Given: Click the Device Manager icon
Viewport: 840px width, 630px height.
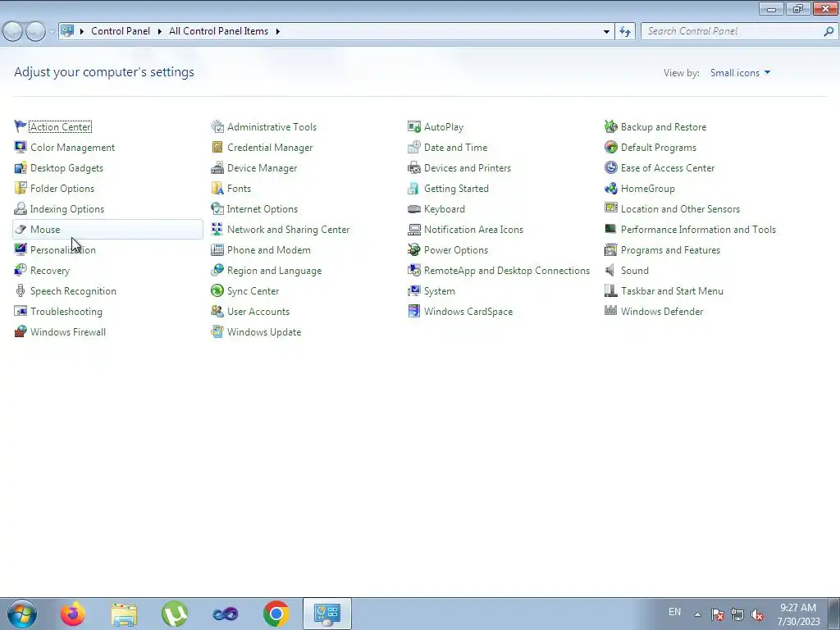Looking at the screenshot, I should click(x=217, y=167).
